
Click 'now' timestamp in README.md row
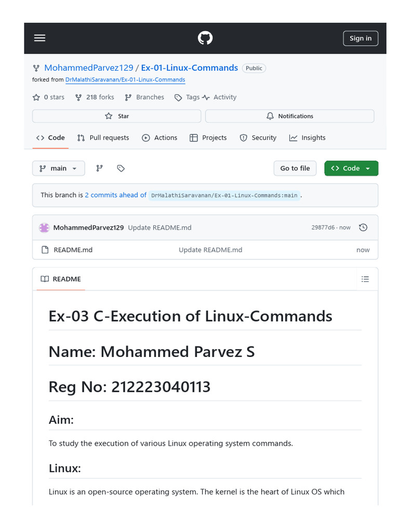pyautogui.click(x=363, y=250)
